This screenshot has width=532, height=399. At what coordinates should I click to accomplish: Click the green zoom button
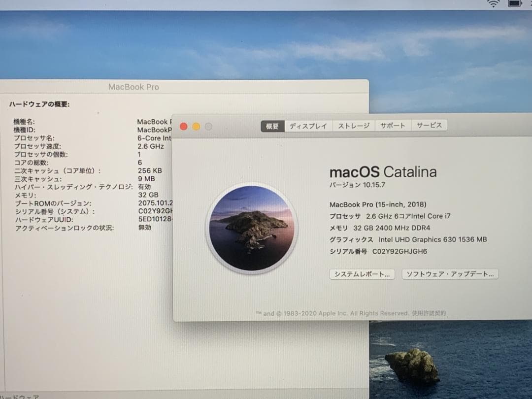[208, 126]
